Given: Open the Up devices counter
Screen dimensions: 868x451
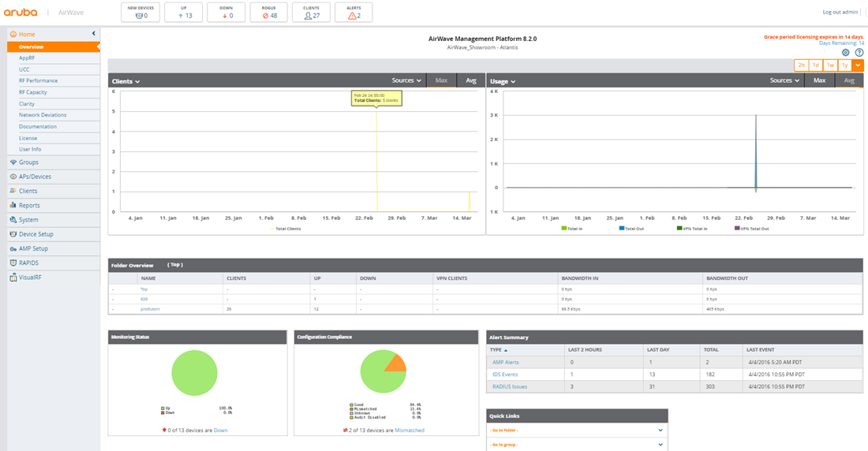Looking at the screenshot, I should coord(183,12).
